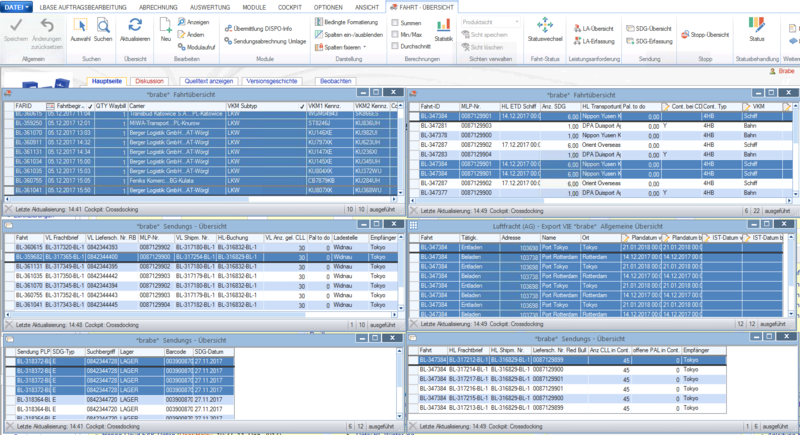Viewport: 800px width, 435px height.
Task: Open the Statistik chart icon
Action: (x=443, y=25)
